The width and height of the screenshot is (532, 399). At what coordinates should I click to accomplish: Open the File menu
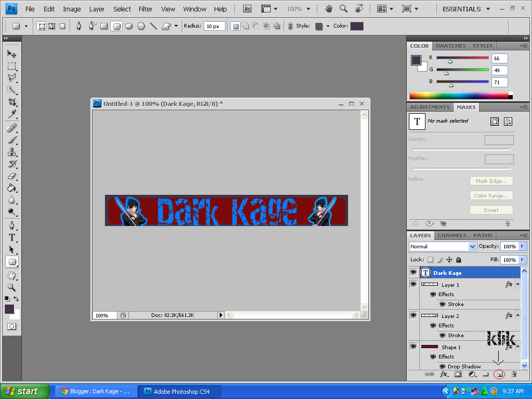pyautogui.click(x=30, y=9)
